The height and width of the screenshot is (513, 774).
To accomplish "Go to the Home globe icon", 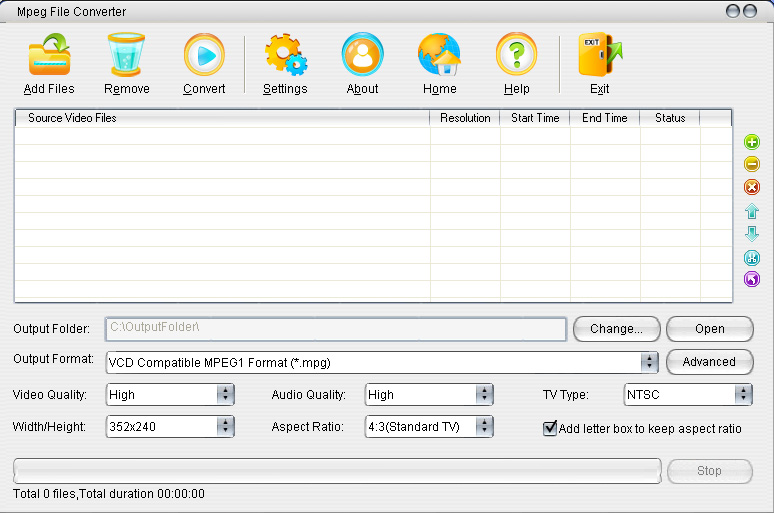I will 439,54.
